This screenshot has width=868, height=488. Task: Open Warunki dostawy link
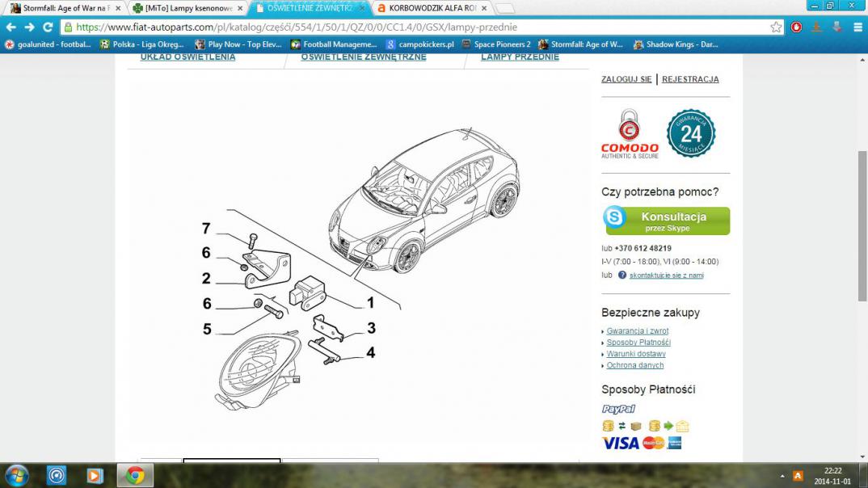[x=636, y=354]
